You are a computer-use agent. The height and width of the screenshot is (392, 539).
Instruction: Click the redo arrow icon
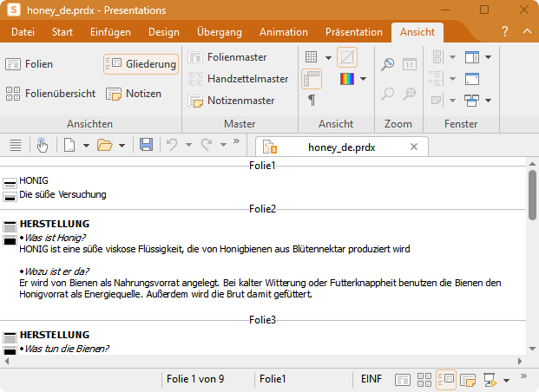207,145
